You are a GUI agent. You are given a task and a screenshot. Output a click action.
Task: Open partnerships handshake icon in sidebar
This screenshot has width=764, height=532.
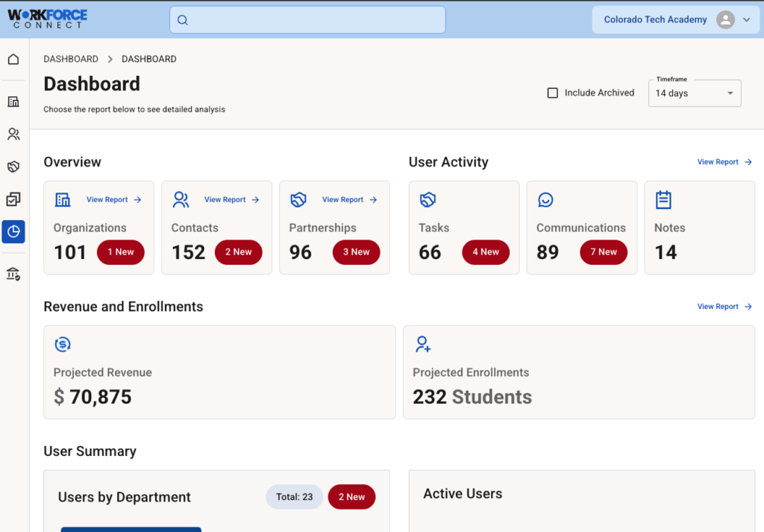click(13, 166)
